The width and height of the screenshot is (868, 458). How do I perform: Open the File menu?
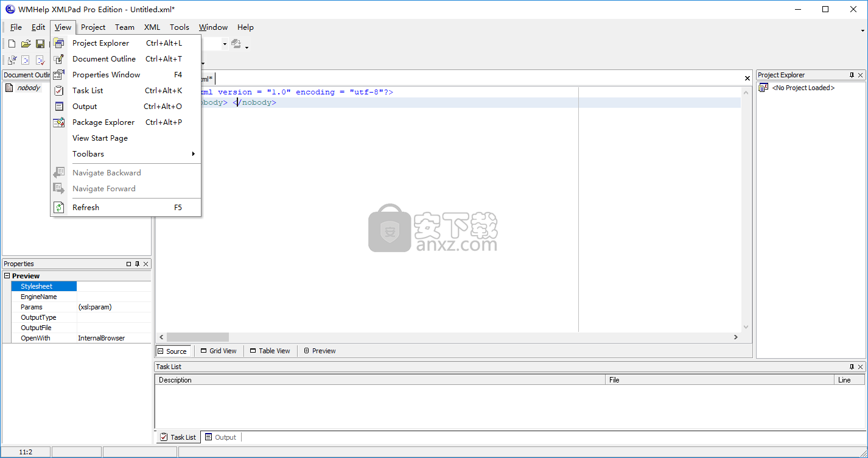[16, 27]
